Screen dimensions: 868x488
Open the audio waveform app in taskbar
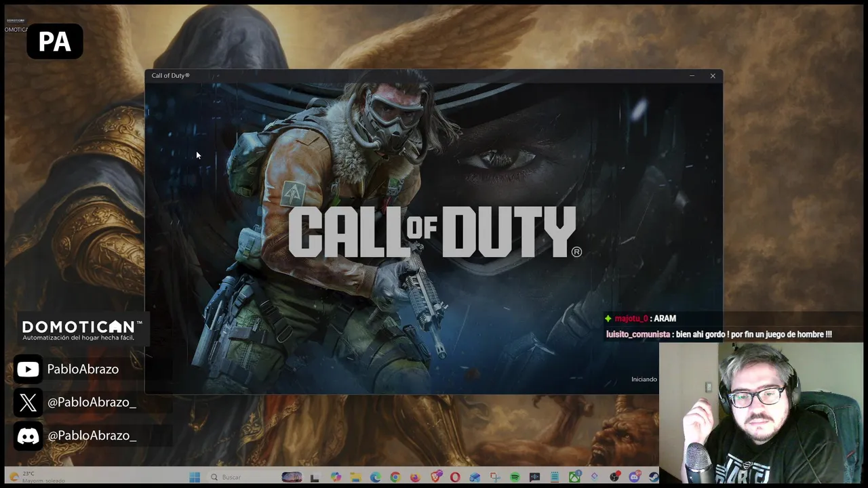534,477
